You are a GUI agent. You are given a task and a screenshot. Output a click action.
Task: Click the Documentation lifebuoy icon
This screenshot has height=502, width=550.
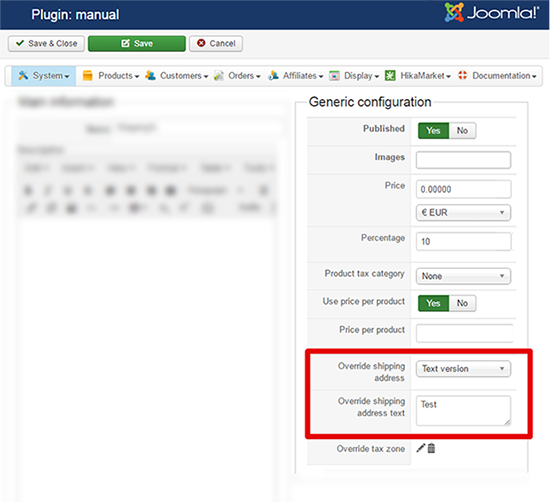pyautogui.click(x=463, y=75)
